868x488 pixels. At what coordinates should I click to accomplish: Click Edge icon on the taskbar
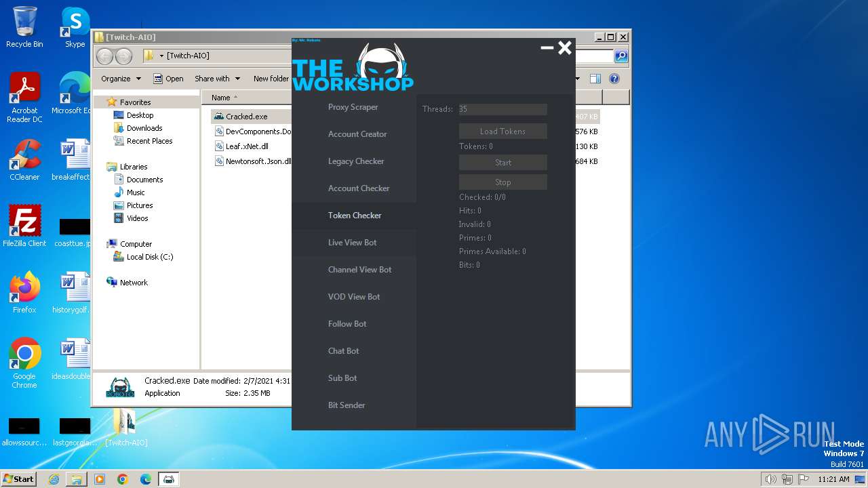[145, 479]
